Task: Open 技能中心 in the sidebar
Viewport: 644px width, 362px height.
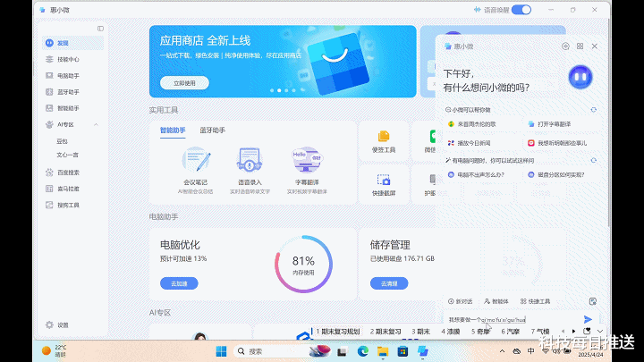Action: [x=72, y=60]
